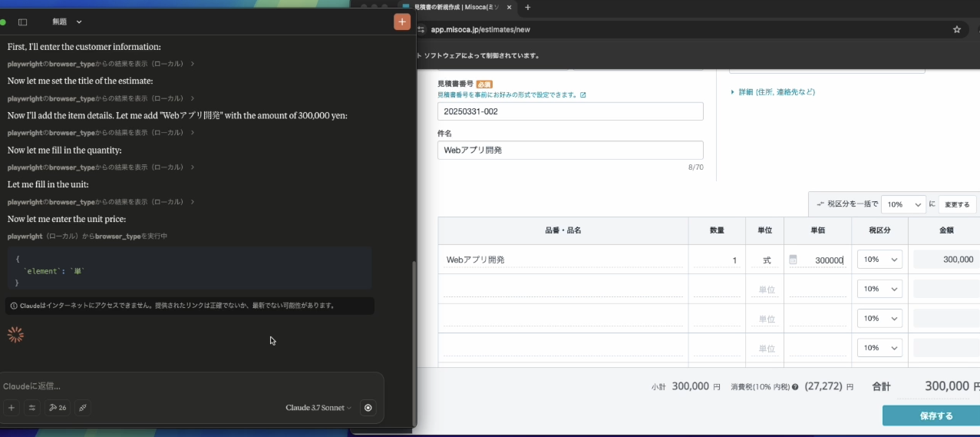Expand playwright result under quantity step
The image size is (980, 437).
(x=101, y=167)
